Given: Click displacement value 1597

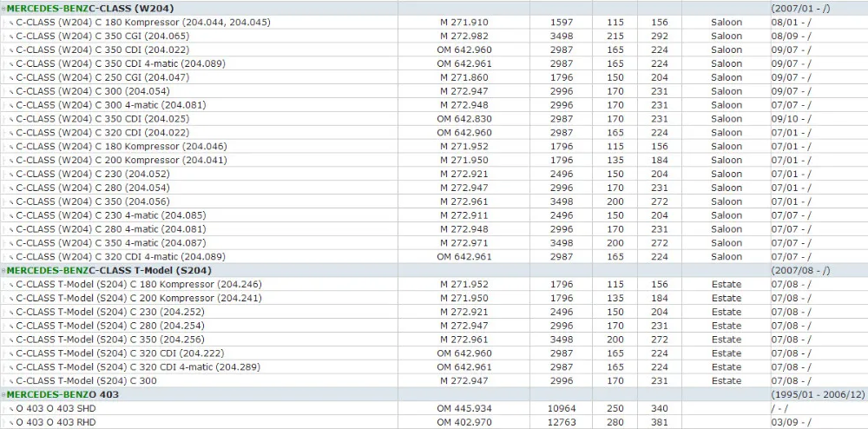Looking at the screenshot, I should pos(562,22).
